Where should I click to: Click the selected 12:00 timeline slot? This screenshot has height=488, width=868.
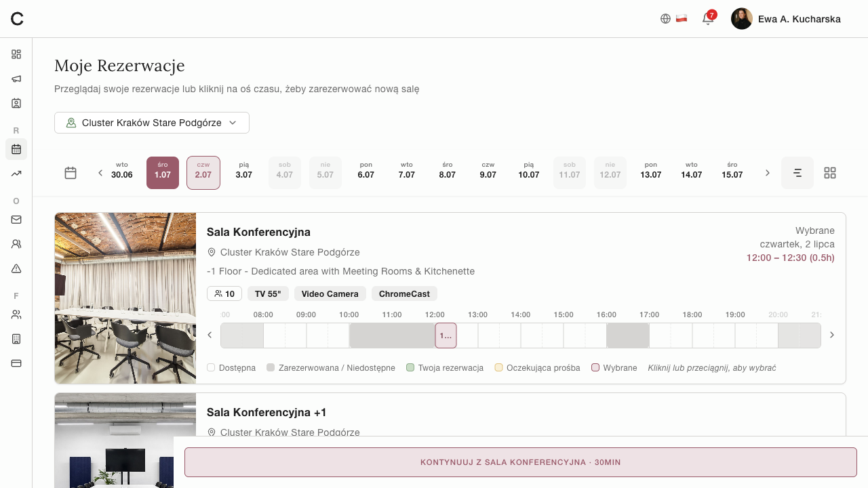tap(446, 335)
